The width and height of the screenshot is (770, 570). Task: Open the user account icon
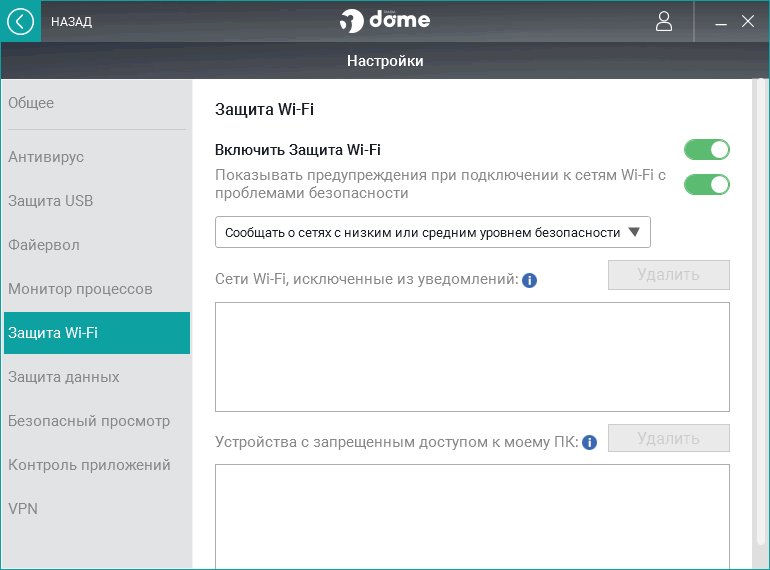[664, 21]
